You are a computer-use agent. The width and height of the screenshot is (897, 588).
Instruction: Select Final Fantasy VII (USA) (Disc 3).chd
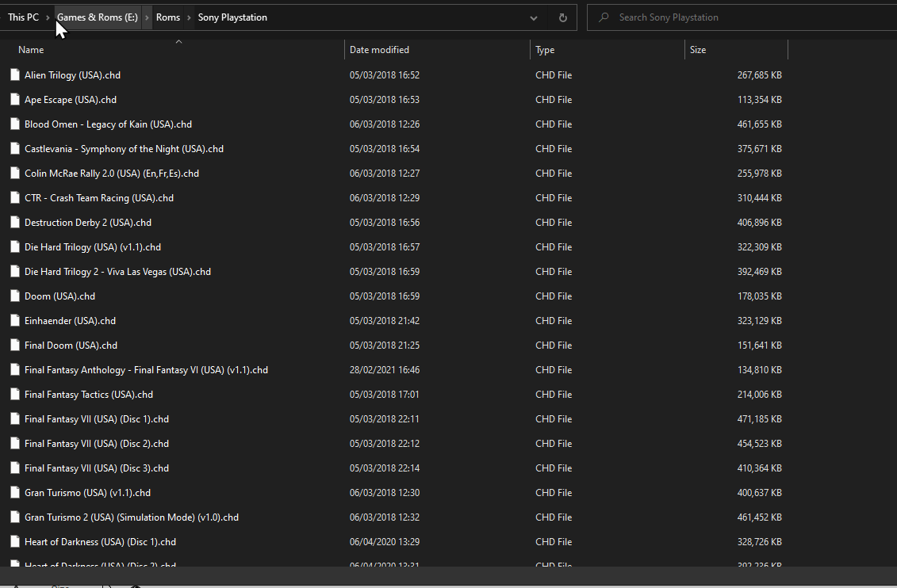[x=97, y=468]
